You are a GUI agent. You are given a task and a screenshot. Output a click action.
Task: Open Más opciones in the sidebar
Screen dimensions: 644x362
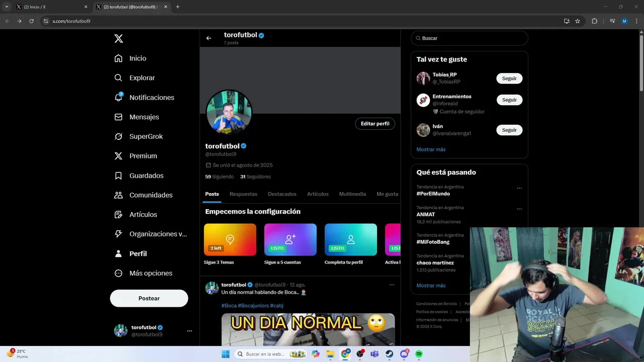143,274
